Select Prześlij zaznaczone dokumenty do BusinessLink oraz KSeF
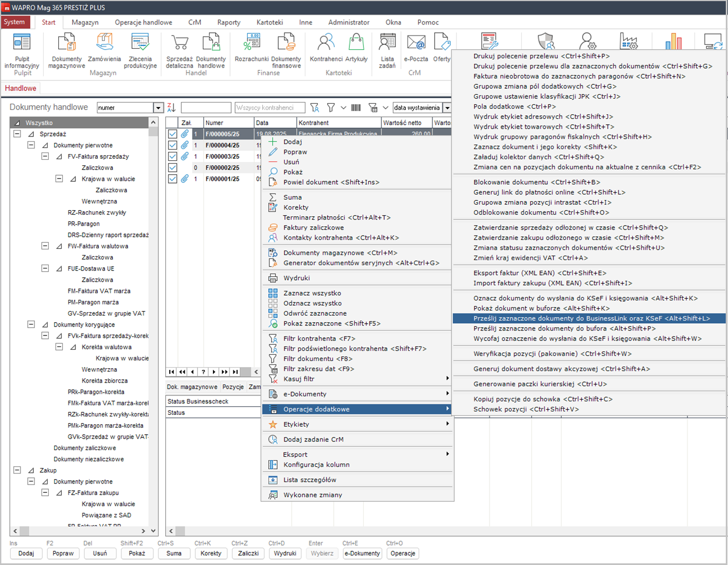728x565 pixels. (x=591, y=318)
